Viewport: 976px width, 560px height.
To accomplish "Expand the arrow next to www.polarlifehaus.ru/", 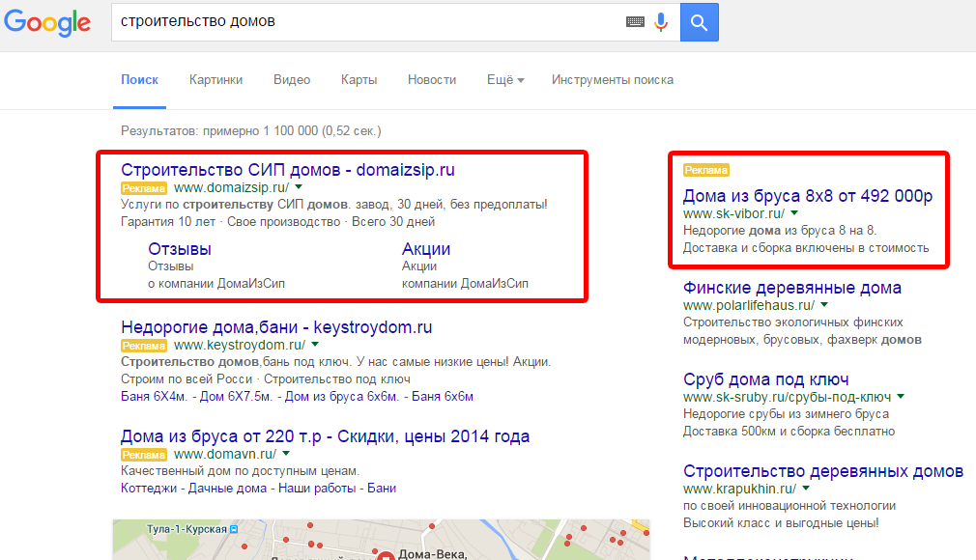I will [x=824, y=305].
